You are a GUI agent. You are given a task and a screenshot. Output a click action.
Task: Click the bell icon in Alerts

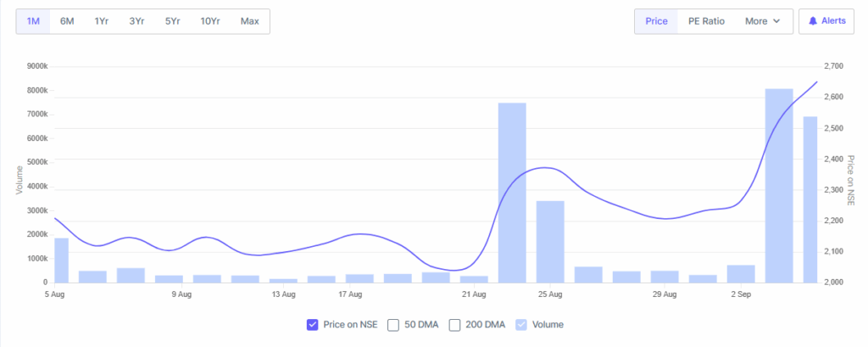[x=813, y=21]
